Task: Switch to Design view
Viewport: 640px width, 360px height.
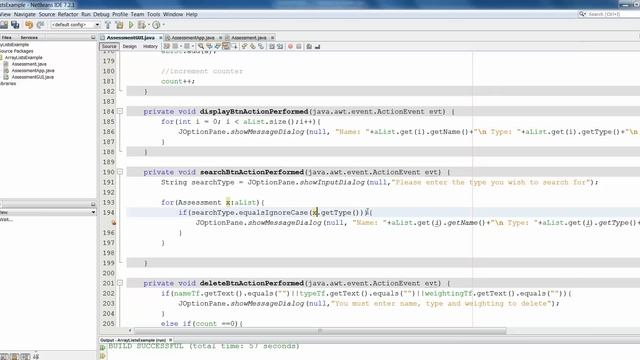Action: [129, 47]
